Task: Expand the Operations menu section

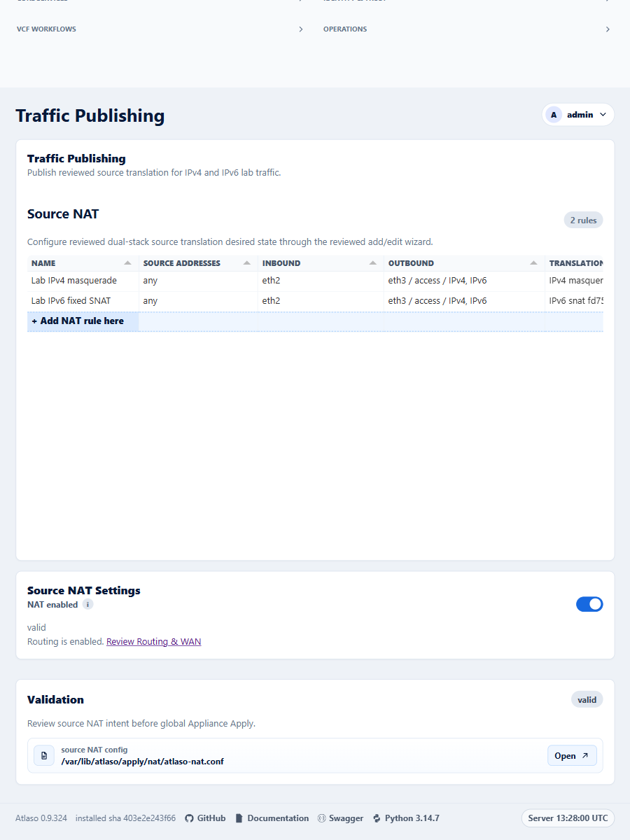Action: (467, 29)
